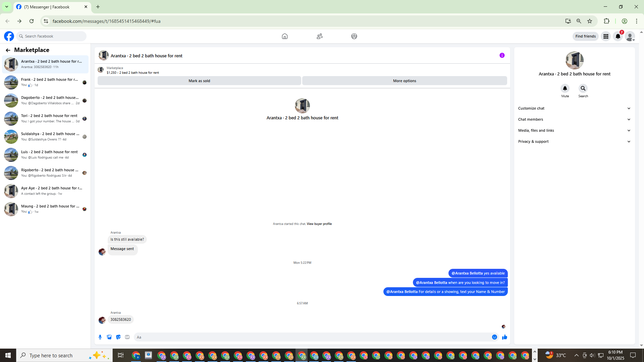This screenshot has width=644, height=362.
Task: Click the Windows Start button
Action: point(8,355)
